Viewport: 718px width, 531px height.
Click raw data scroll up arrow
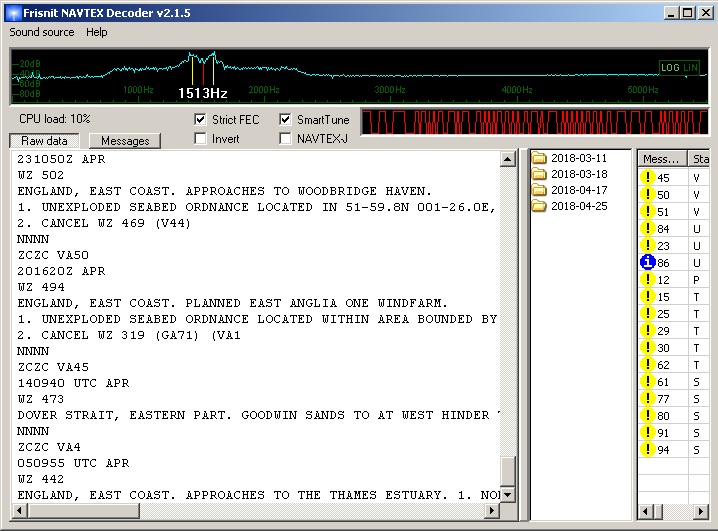tap(507, 159)
